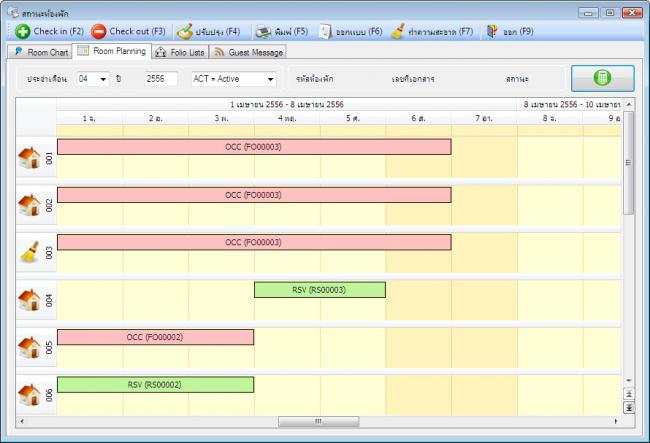
Task: Select the OCC (FO00002) bar in room 005
Action: coord(155,337)
